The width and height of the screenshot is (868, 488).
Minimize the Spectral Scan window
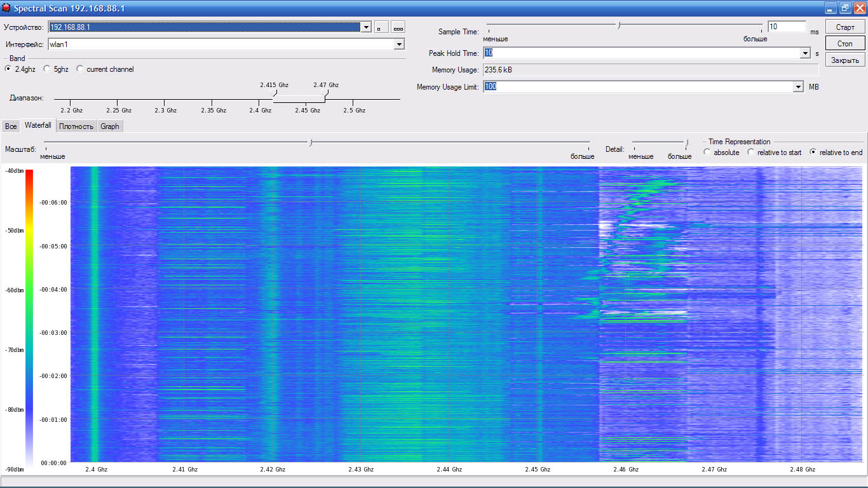(x=831, y=8)
